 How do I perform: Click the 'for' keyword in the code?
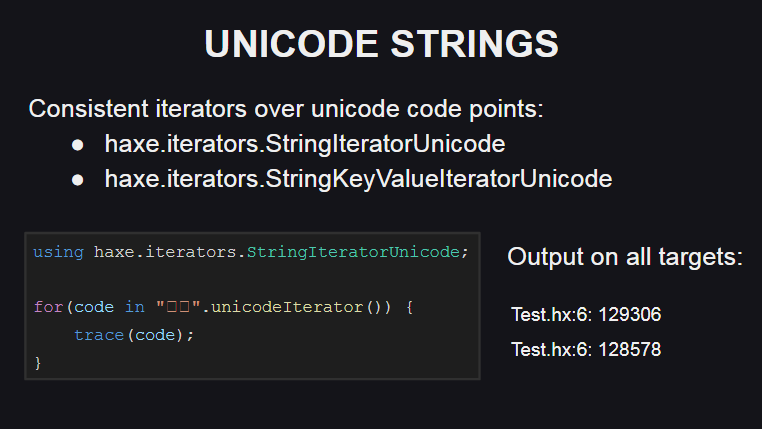pyautogui.click(x=47, y=307)
